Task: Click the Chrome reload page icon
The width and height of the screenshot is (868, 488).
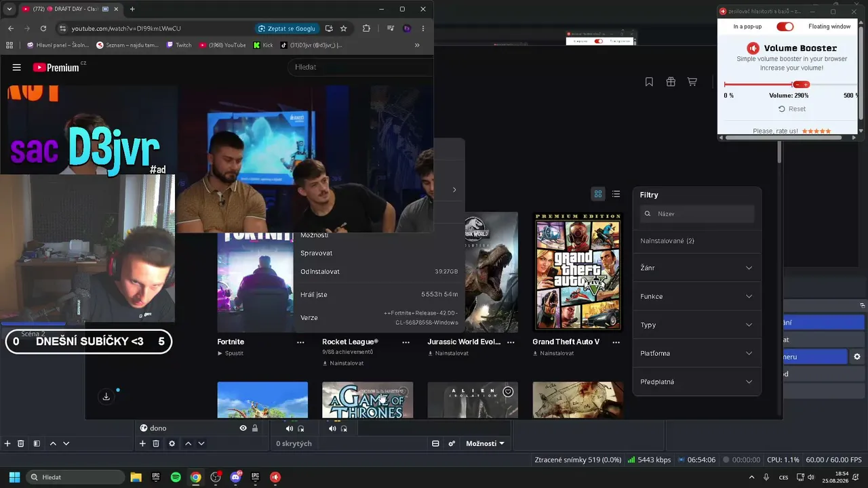Action: click(43, 28)
